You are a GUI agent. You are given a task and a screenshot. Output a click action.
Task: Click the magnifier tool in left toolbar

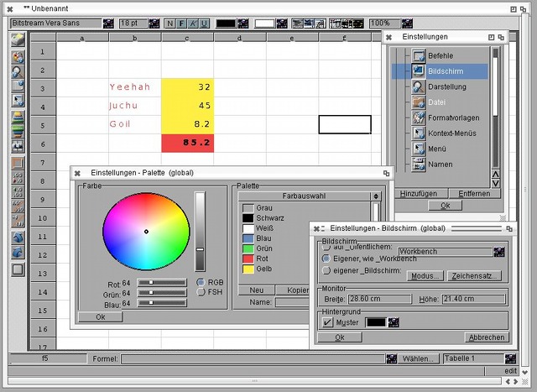[18, 72]
